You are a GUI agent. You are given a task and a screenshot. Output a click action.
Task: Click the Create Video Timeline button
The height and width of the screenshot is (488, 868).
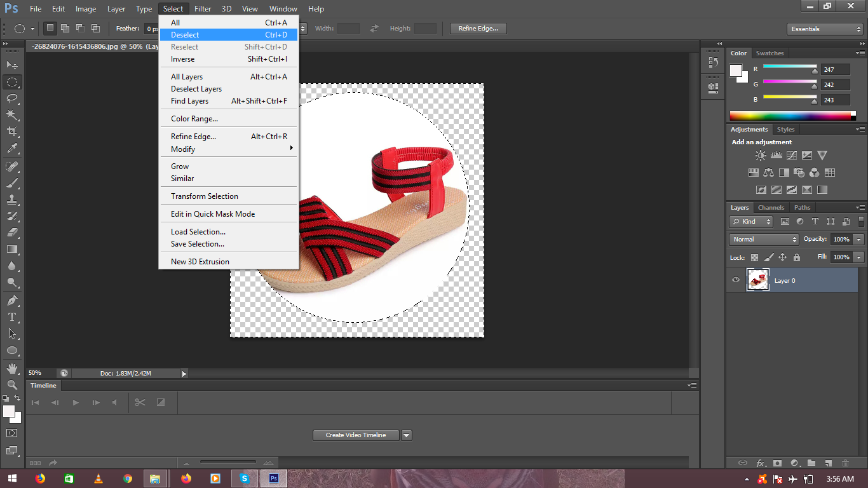356,435
